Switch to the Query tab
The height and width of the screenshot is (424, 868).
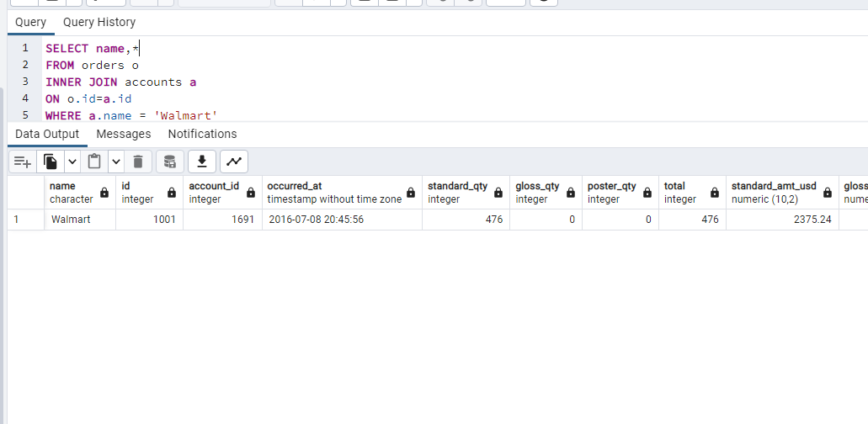(x=30, y=22)
